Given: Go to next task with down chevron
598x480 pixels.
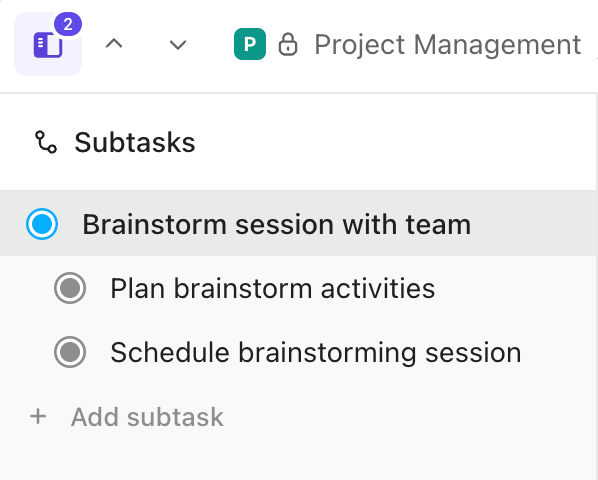Looking at the screenshot, I should (178, 45).
